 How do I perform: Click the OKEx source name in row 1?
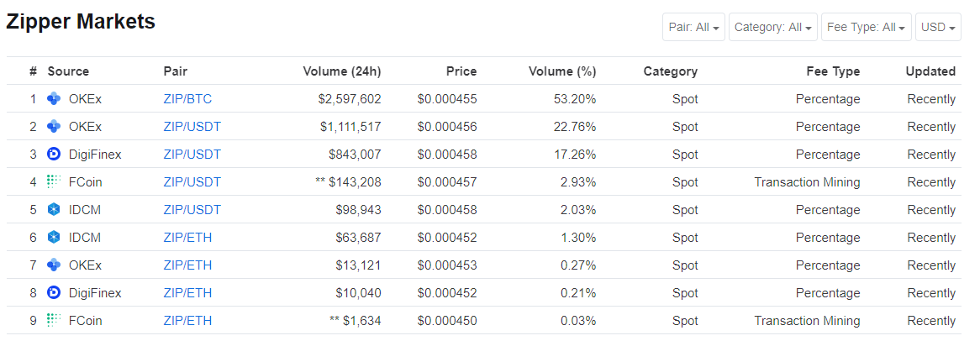point(85,98)
